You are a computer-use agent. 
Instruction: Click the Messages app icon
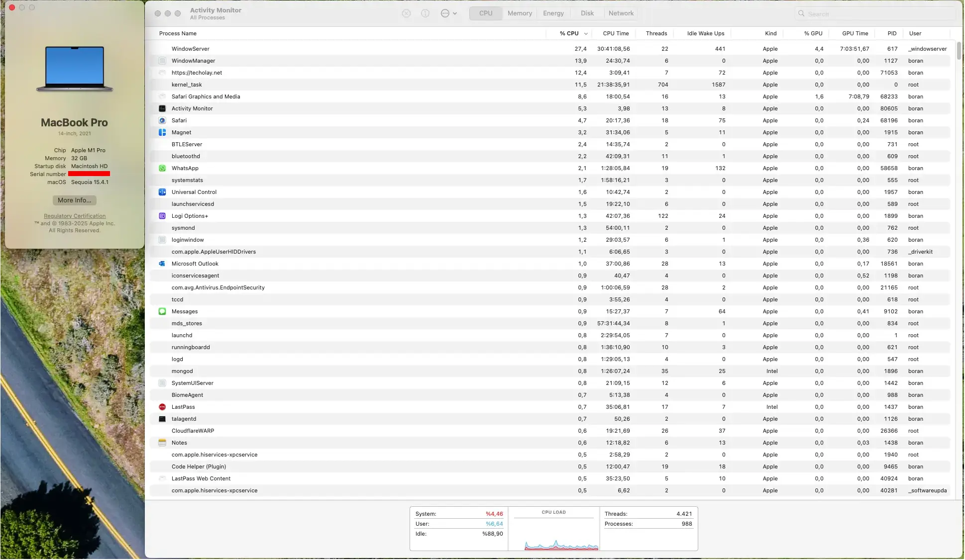pos(162,311)
